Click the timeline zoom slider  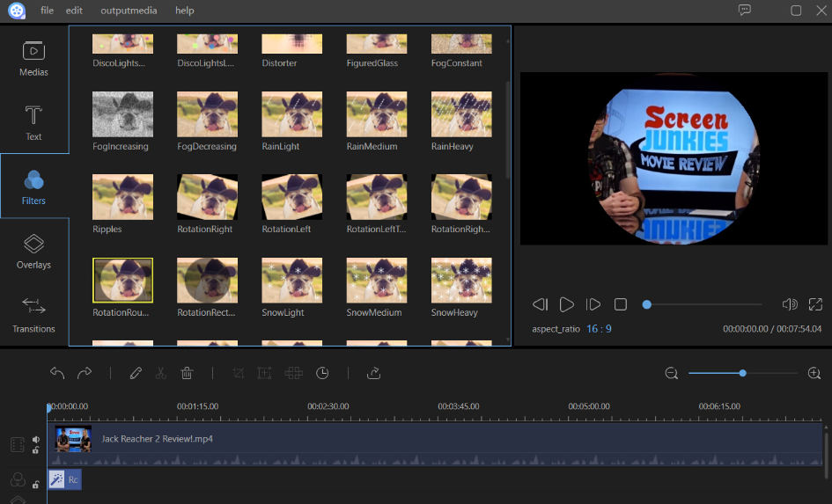point(742,373)
